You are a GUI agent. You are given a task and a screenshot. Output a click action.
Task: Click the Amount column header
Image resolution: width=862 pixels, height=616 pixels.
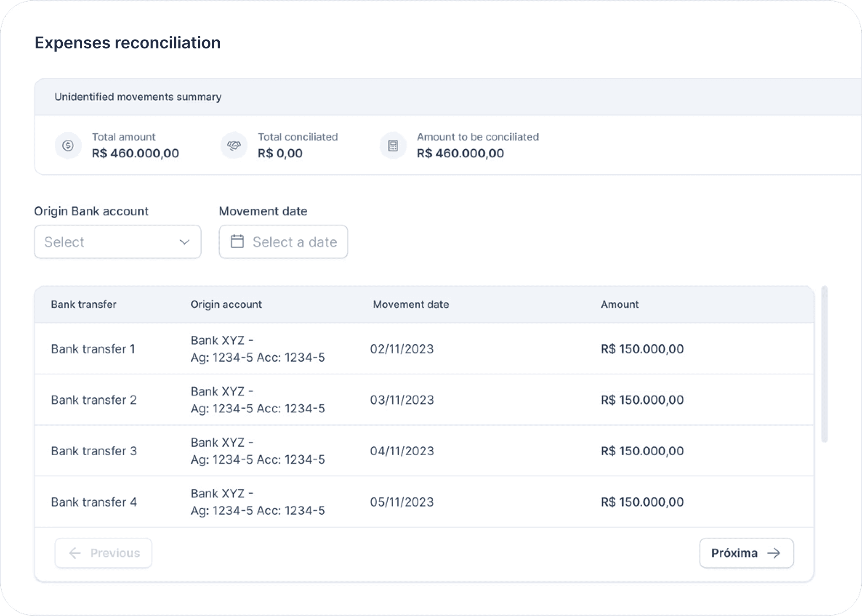pyautogui.click(x=620, y=304)
